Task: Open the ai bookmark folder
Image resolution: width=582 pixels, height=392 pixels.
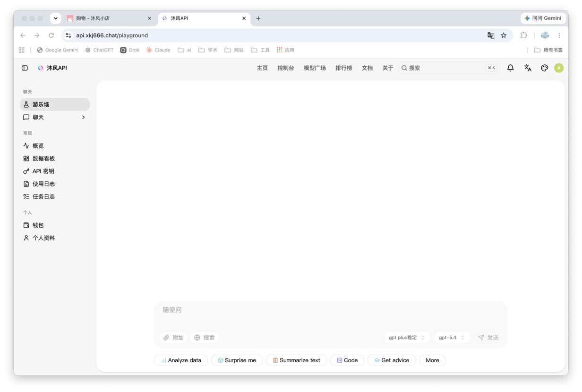Action: 184,50
